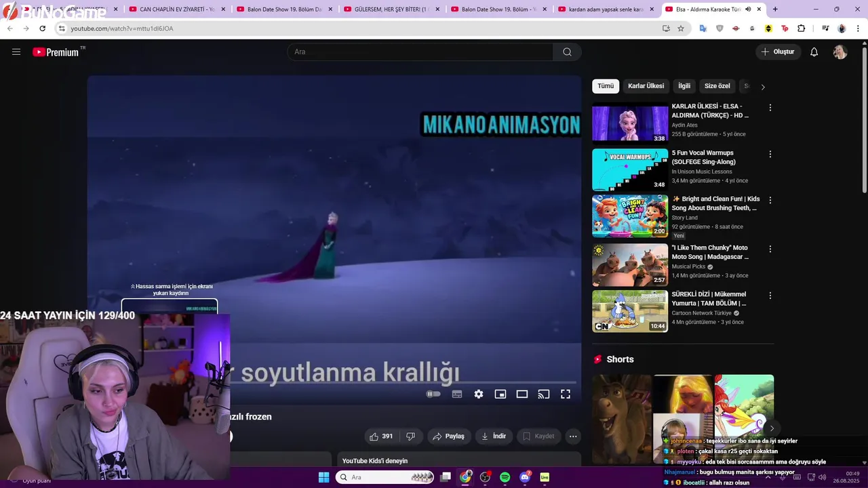Click the İndir download button
The height and width of the screenshot is (488, 868).
click(x=494, y=436)
